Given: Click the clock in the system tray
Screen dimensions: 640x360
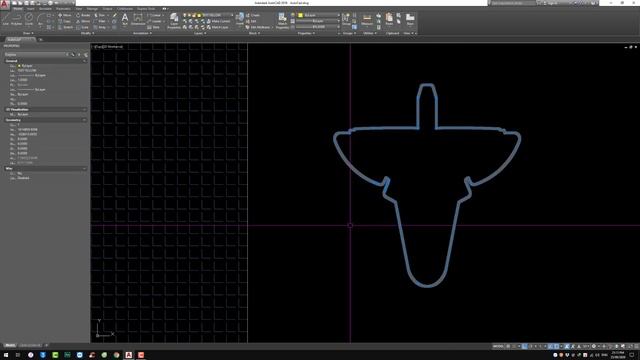Looking at the screenshot, I should (618, 355).
